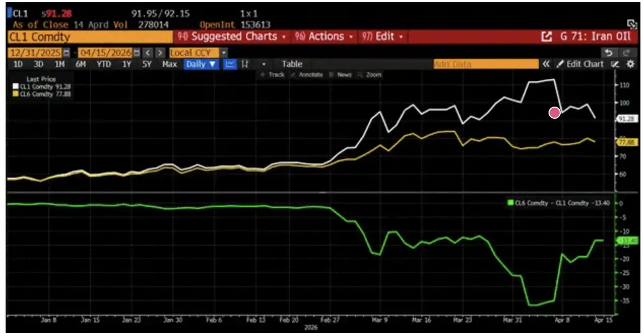Screen dimensions: 644x336
Task: Expand the Daily periodicity dropdown
Action: [x=201, y=64]
